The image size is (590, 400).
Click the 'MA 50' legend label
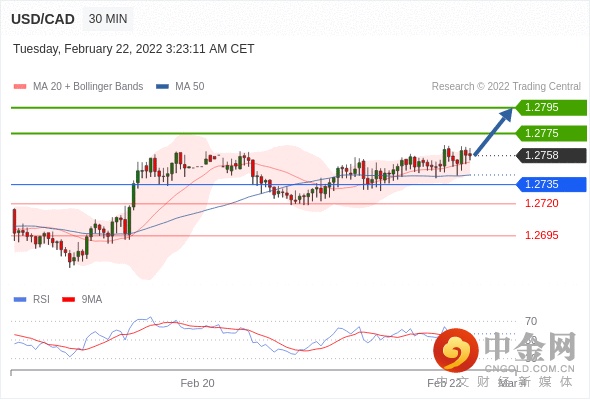[190, 87]
